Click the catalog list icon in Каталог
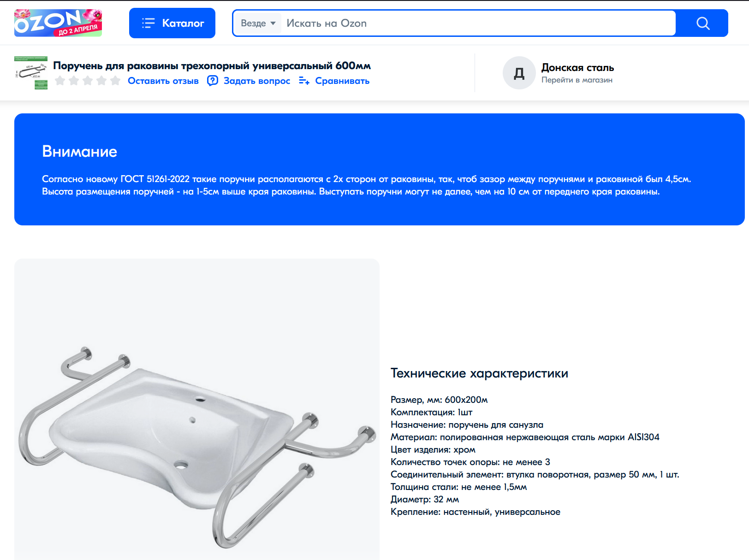The height and width of the screenshot is (560, 749). pyautogui.click(x=148, y=23)
